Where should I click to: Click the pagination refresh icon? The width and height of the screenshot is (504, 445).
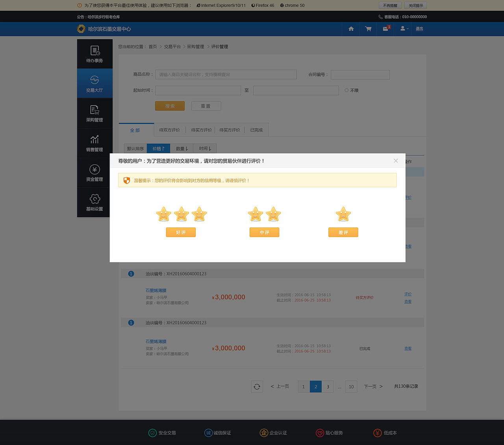(257, 387)
